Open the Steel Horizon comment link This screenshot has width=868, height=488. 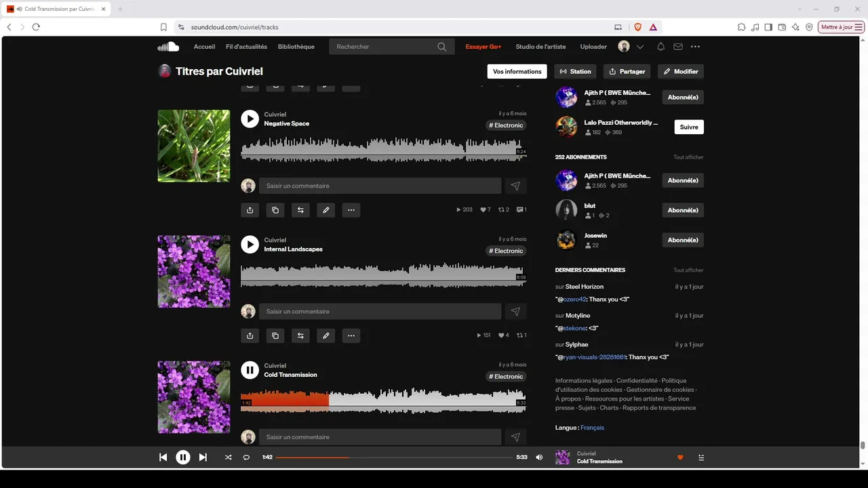coord(585,287)
